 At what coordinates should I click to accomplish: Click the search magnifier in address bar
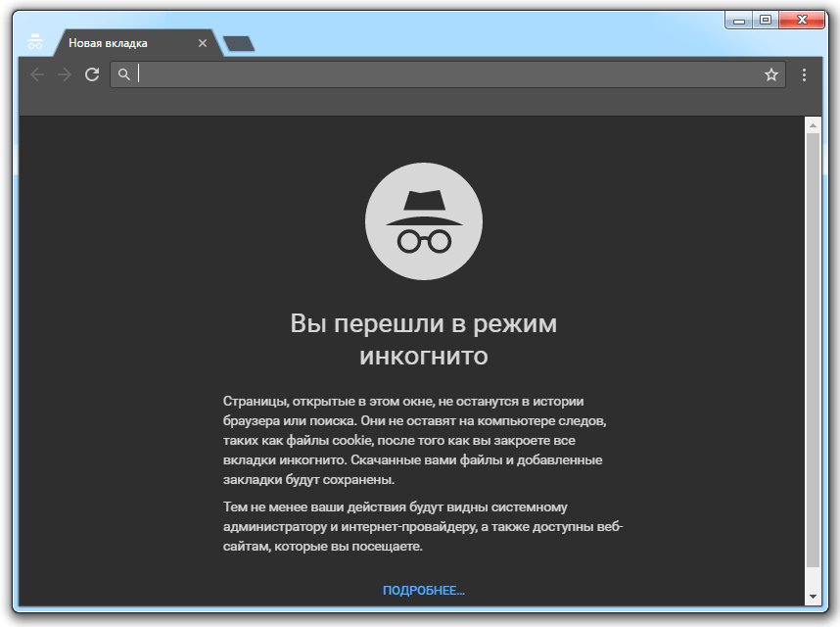pyautogui.click(x=123, y=74)
